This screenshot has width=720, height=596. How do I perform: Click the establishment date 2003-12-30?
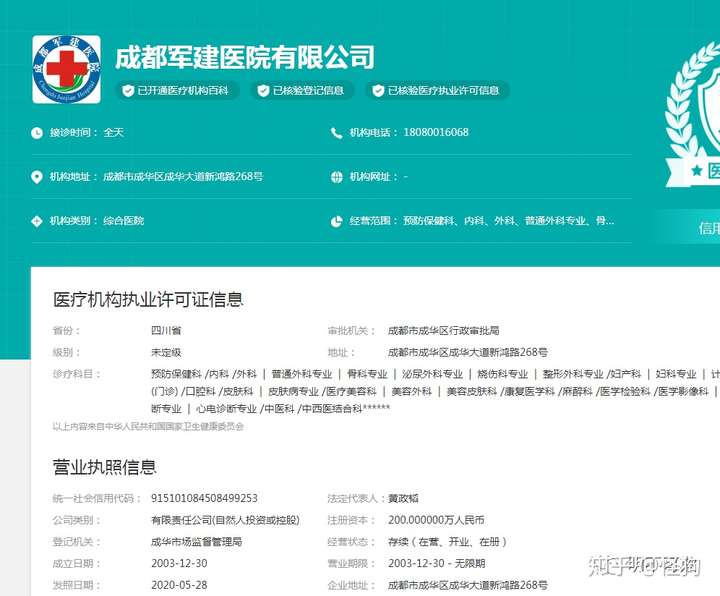pyautogui.click(x=179, y=563)
